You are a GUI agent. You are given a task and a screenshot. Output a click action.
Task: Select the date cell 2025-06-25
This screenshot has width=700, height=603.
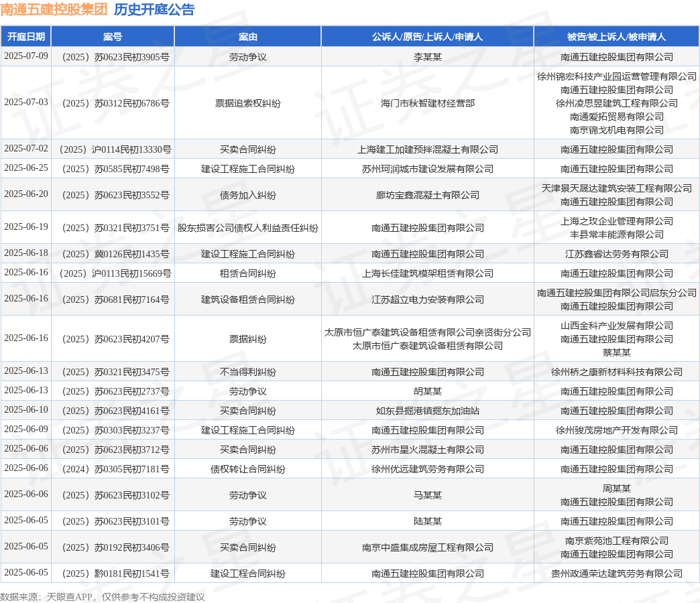pyautogui.click(x=26, y=168)
